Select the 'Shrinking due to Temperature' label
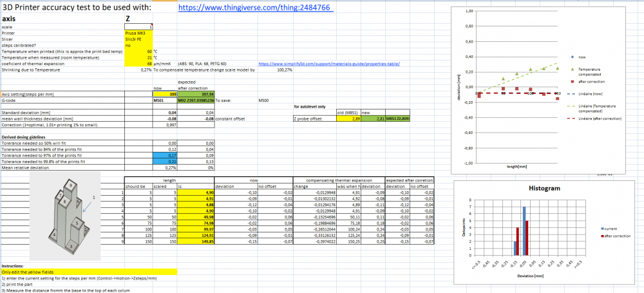The width and height of the screenshot is (644, 293). coord(30,70)
